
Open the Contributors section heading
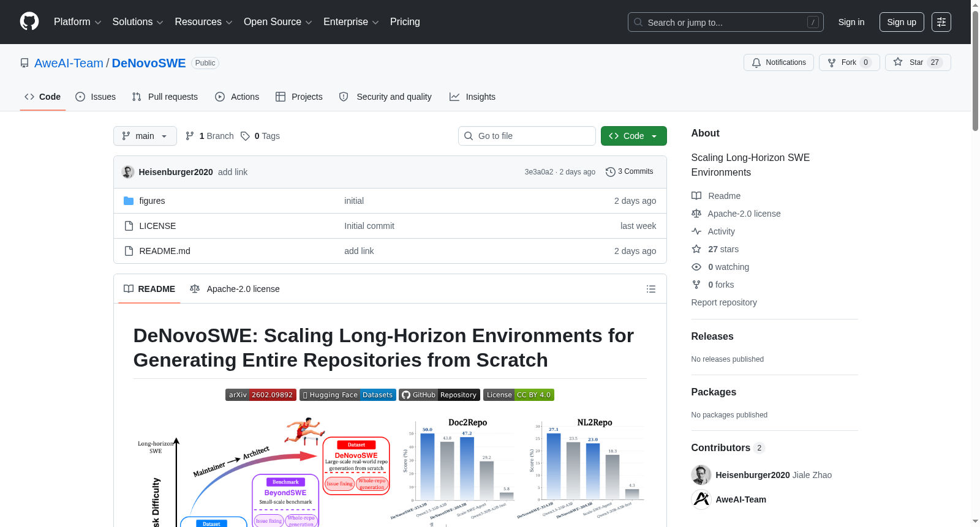[728, 448]
